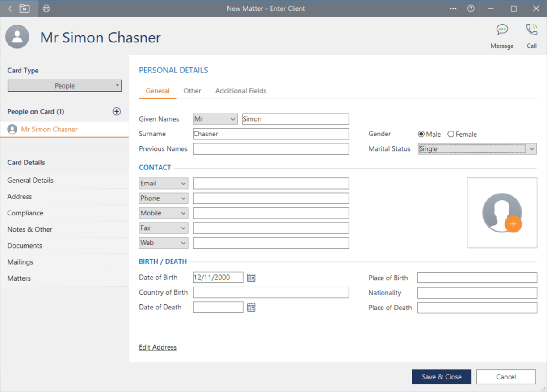Open the help question mark icon
Image resolution: width=547 pixels, height=392 pixels.
471,8
